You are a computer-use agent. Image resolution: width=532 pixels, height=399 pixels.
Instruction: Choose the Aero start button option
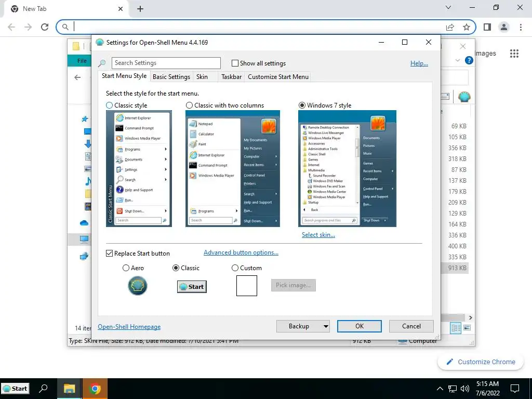click(126, 268)
